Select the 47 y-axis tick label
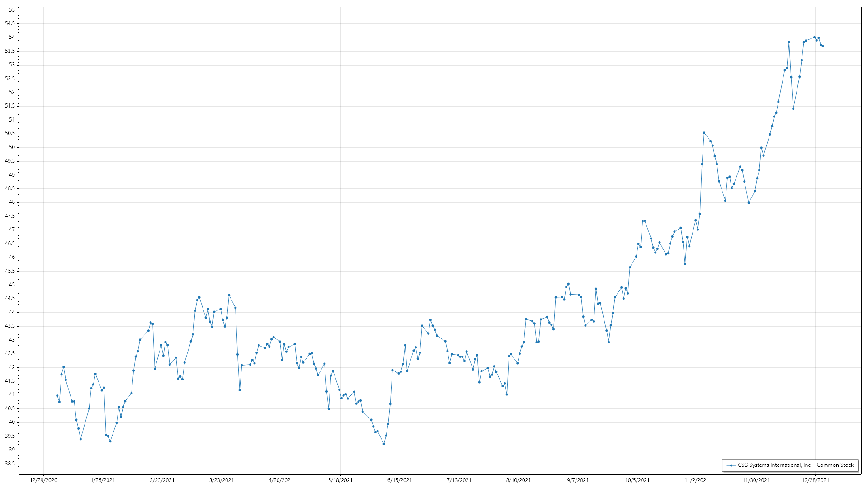 pos(12,230)
